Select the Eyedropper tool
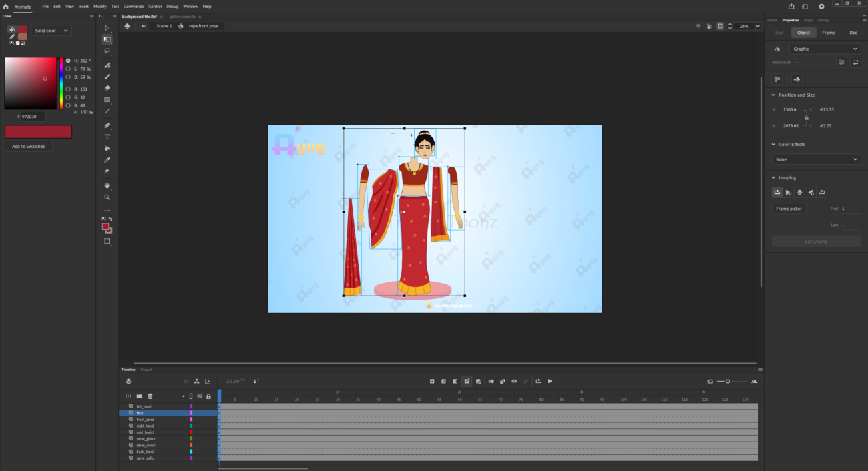 pyautogui.click(x=107, y=160)
